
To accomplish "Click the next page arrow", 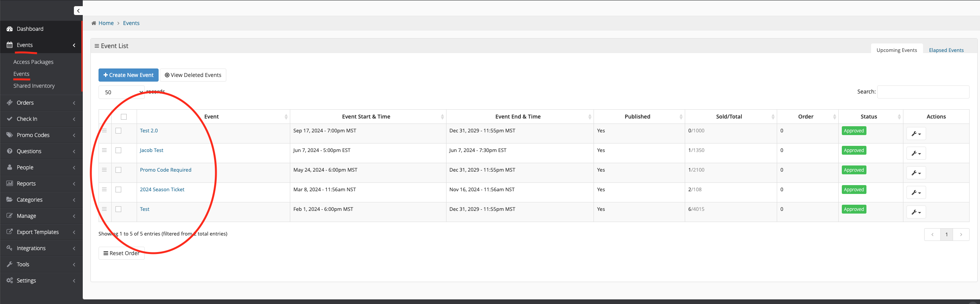I will (x=961, y=234).
